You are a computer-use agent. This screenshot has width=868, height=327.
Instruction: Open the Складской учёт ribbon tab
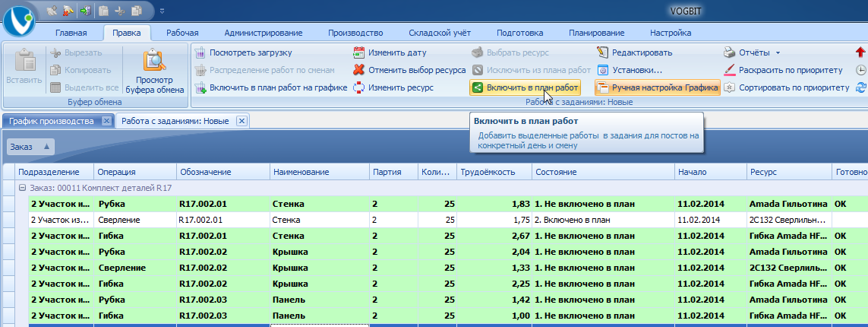pos(440,33)
